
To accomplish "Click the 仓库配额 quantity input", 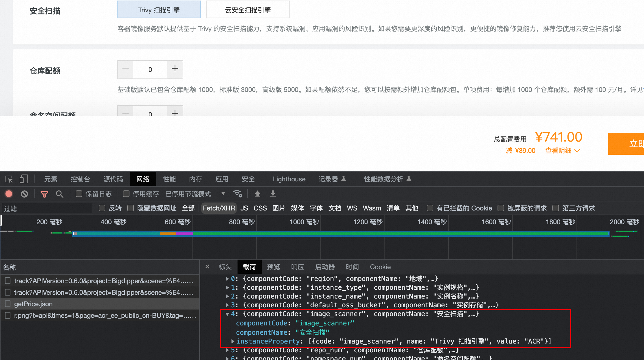I will click(x=150, y=69).
